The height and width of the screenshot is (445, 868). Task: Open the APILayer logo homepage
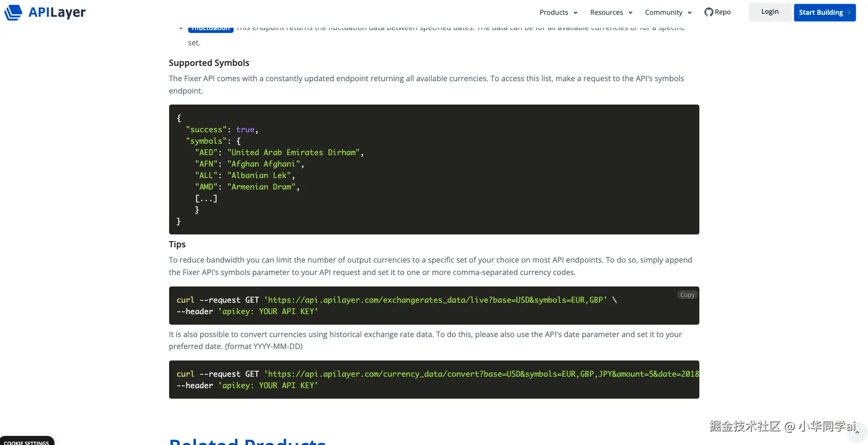[45, 12]
